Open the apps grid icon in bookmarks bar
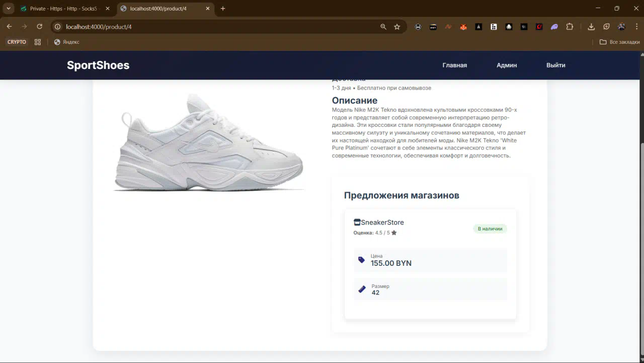The width and height of the screenshot is (644, 363). point(38,42)
